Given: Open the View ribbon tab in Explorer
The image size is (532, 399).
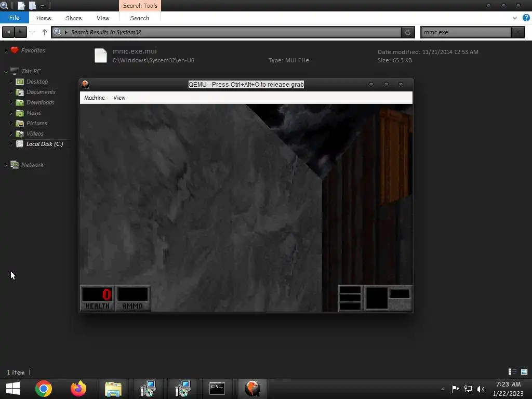Looking at the screenshot, I should tap(103, 18).
